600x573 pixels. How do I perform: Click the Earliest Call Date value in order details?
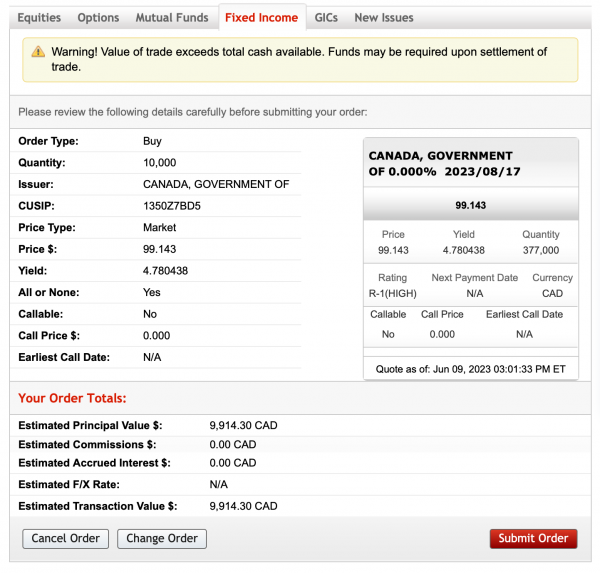[152, 358]
